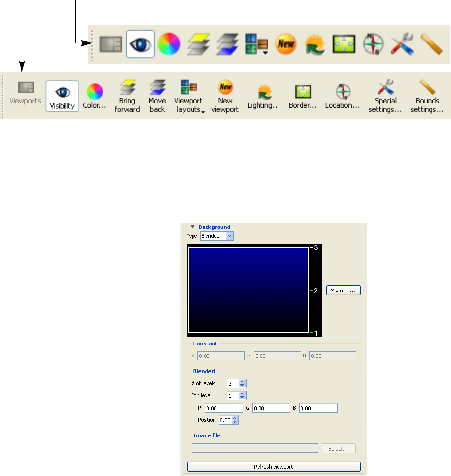Click the Select... image file button
The width and height of the screenshot is (451, 476).
click(x=339, y=448)
